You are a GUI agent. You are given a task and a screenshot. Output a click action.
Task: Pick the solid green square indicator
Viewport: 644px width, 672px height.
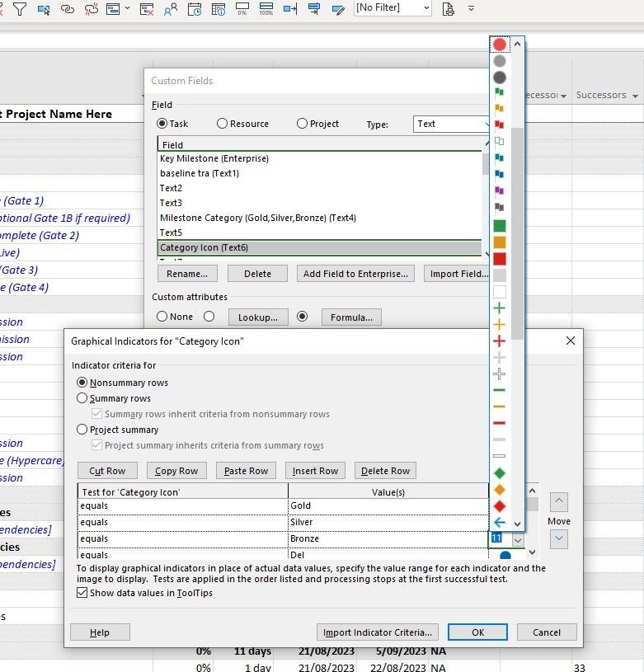(499, 225)
